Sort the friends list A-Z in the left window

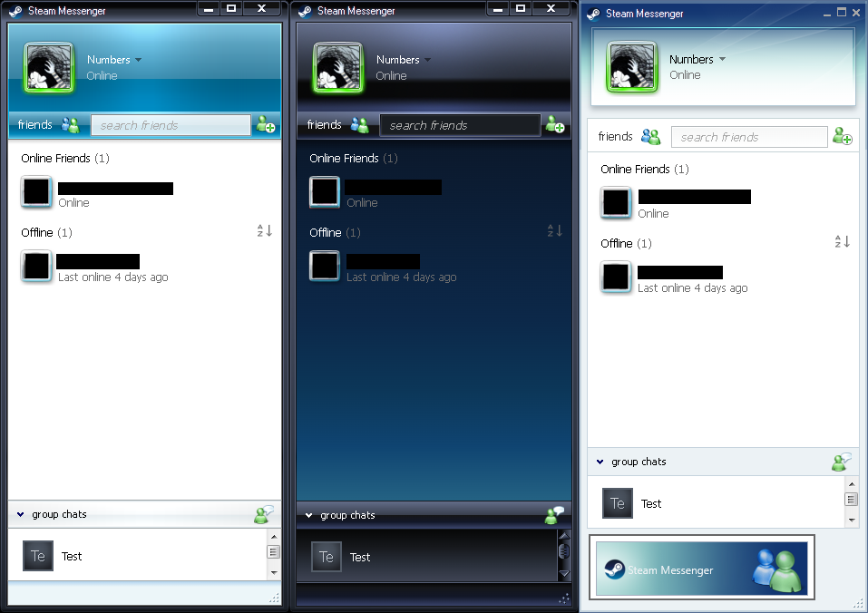[x=265, y=230]
